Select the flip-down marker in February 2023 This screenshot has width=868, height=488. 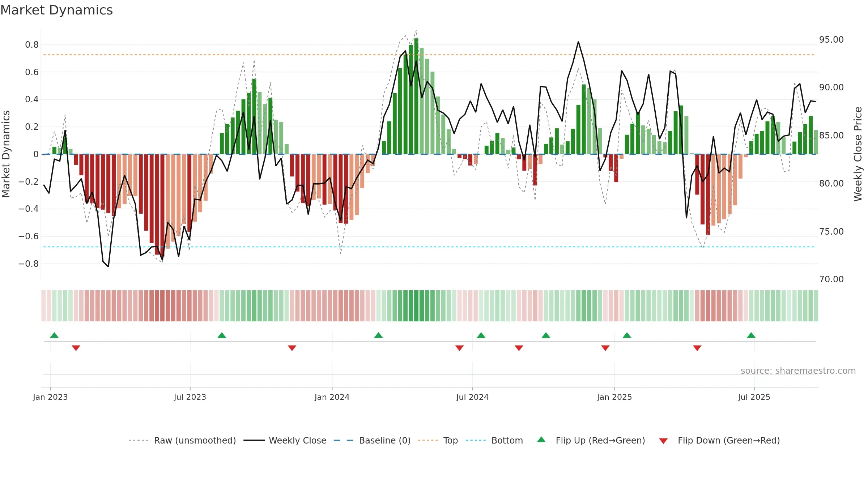[76, 348]
